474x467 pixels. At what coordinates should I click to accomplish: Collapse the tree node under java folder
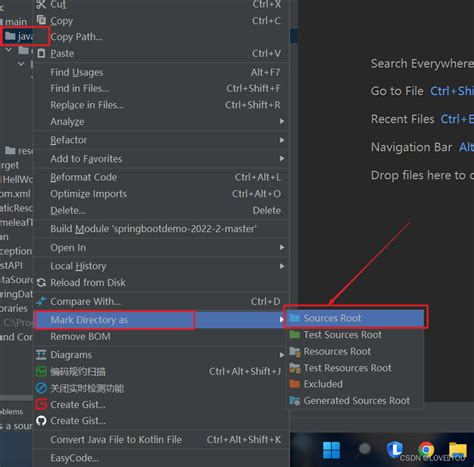(9, 50)
